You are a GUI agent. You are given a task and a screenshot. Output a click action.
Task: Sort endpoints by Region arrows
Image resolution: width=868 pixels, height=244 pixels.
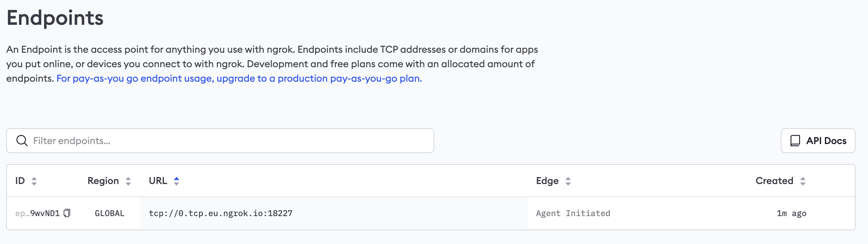tap(128, 181)
